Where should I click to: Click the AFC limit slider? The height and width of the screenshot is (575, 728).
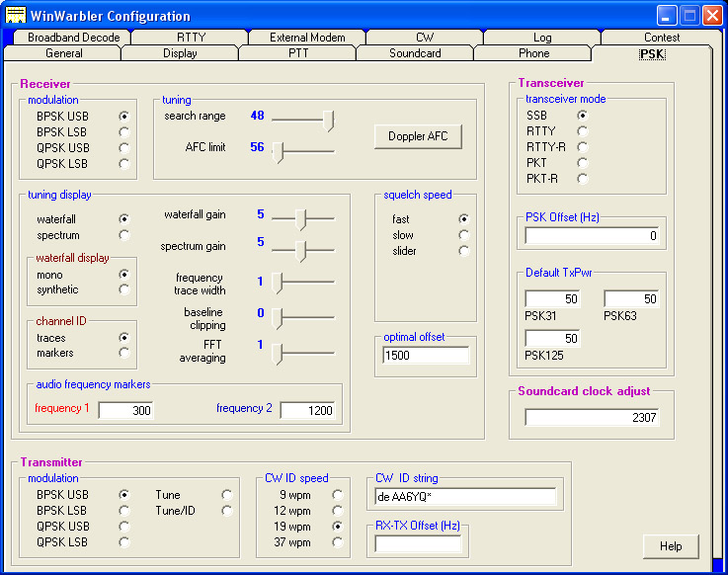303,151
